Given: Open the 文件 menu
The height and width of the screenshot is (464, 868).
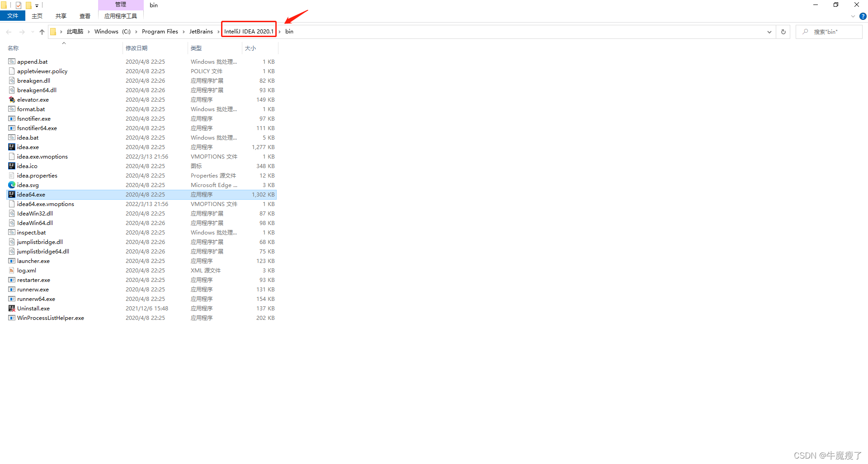Looking at the screenshot, I should coord(13,16).
